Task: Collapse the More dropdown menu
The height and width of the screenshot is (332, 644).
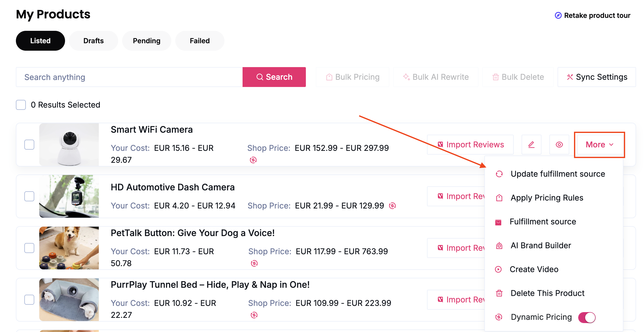Action: 599,144
